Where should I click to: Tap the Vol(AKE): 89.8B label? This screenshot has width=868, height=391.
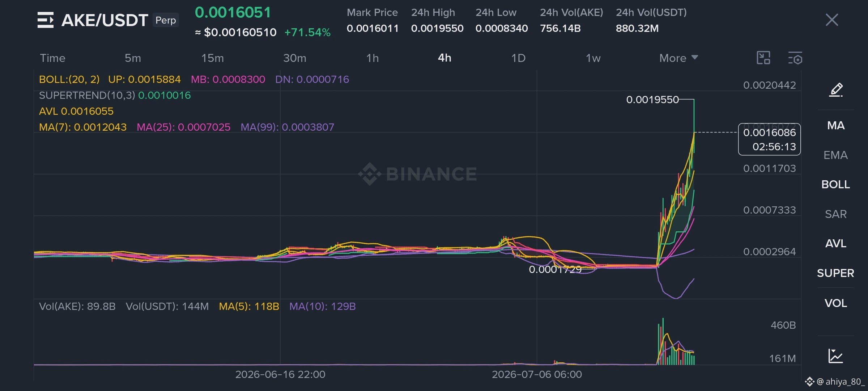tap(77, 306)
